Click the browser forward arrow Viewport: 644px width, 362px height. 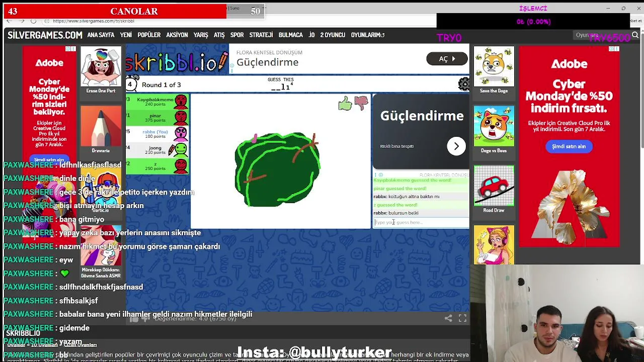pyautogui.click(x=21, y=21)
